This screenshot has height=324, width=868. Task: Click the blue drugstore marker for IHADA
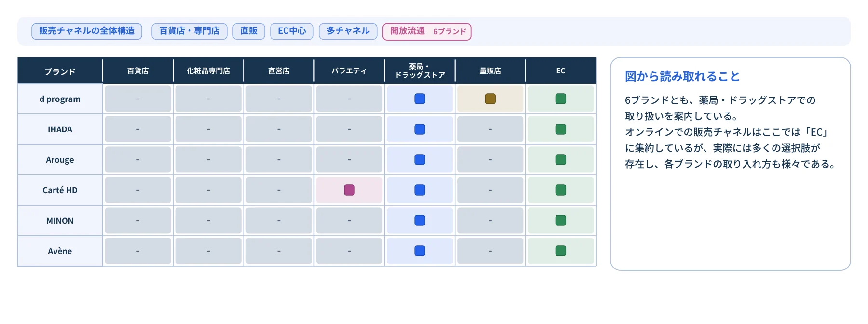coord(420,129)
